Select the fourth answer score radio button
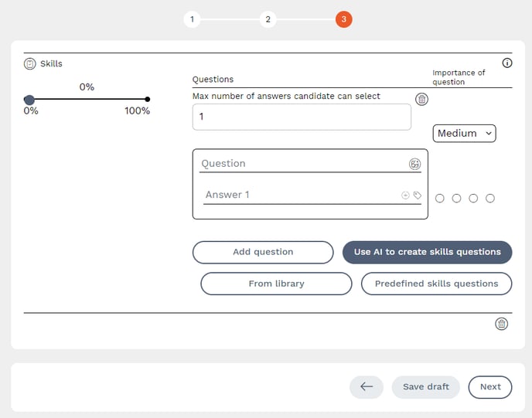This screenshot has height=418, width=532. 490,199
